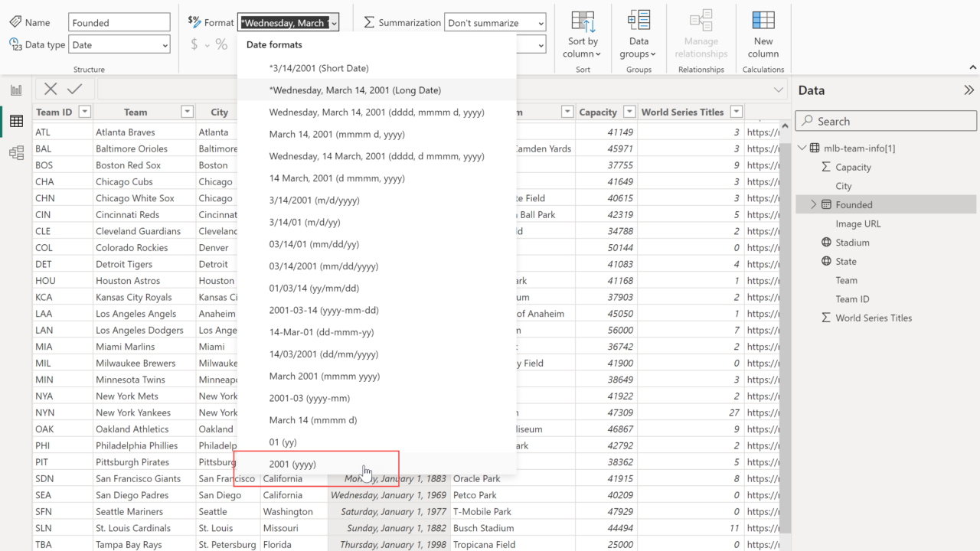This screenshot has width=980, height=551.
Task: Expand the Founded field in Data pane
Action: tap(813, 204)
